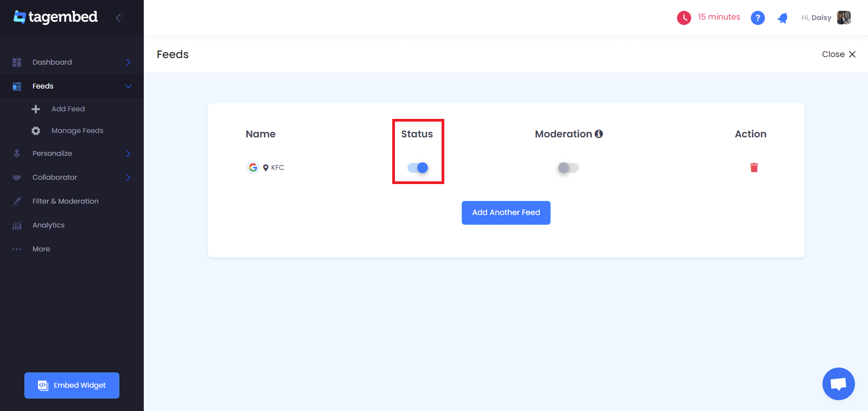Click the Collaborator handshake icon
The image size is (868, 411).
[x=17, y=178]
